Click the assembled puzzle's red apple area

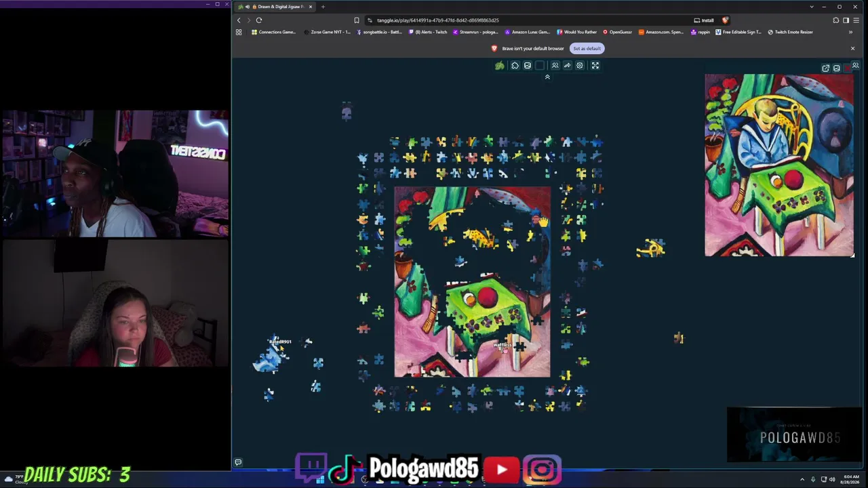pyautogui.click(x=487, y=298)
